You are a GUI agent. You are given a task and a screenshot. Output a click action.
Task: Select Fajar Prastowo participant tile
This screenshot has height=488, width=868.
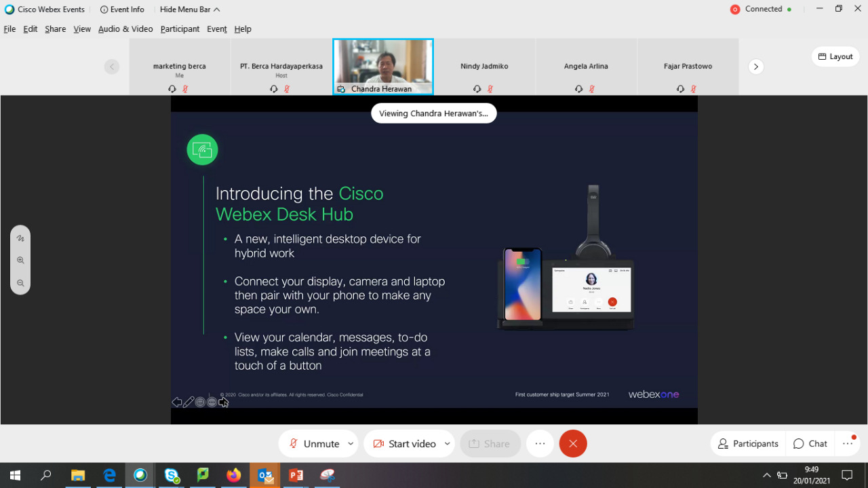click(688, 67)
